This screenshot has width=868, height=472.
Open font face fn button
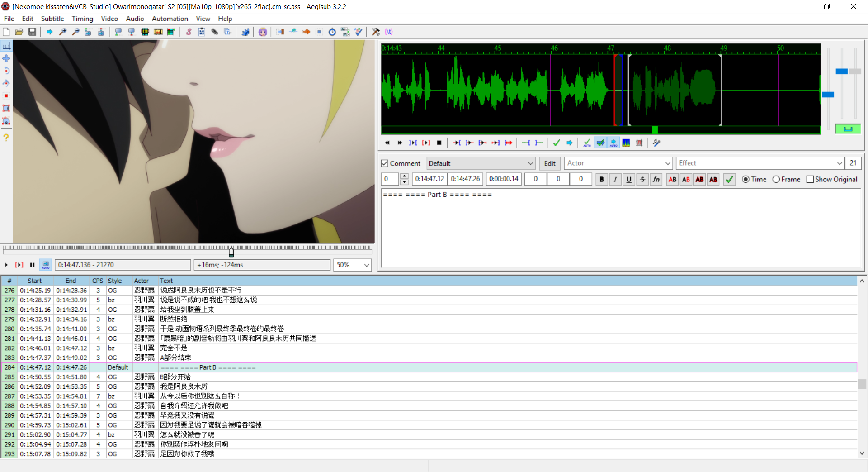coord(656,179)
